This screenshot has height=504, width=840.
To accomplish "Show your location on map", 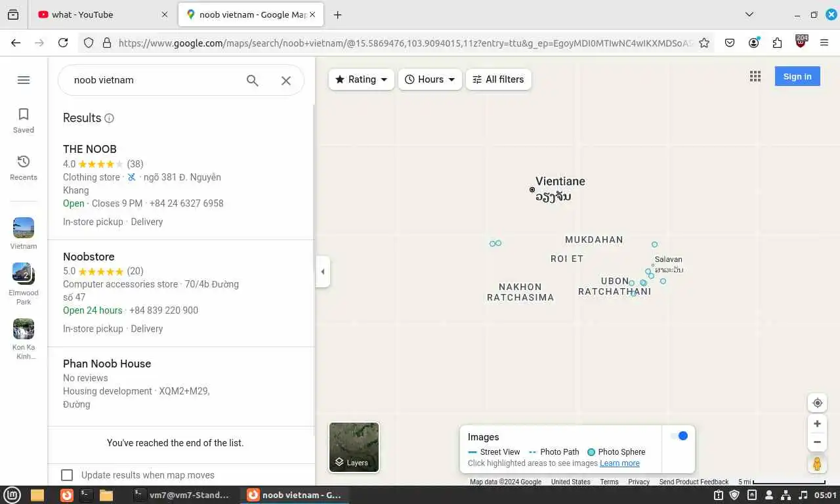I will [x=817, y=403].
